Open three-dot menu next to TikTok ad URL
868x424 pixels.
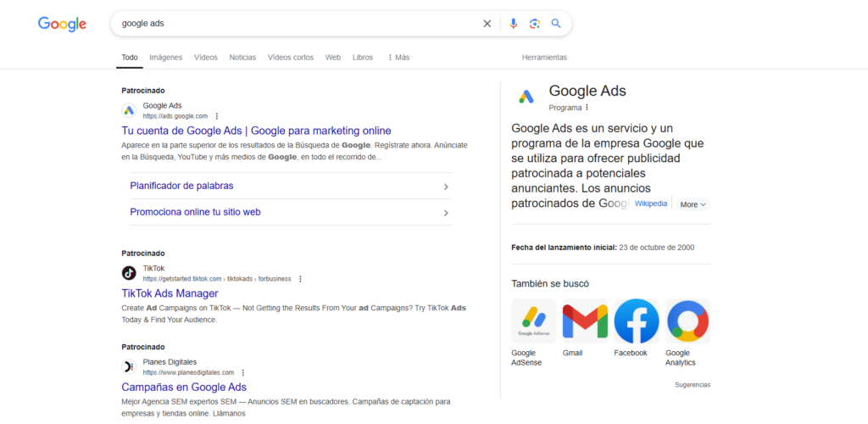pos(300,279)
